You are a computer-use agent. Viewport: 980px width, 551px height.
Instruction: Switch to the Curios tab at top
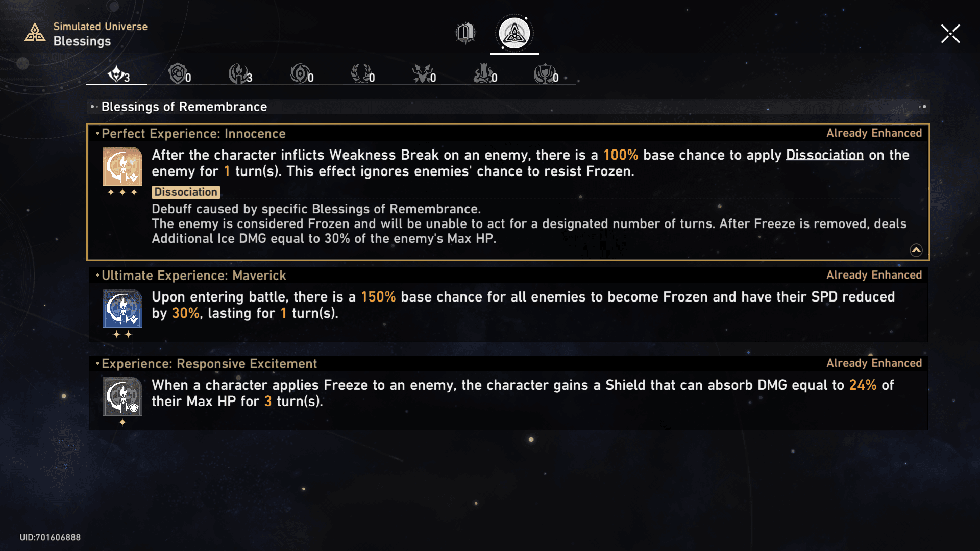pyautogui.click(x=465, y=33)
